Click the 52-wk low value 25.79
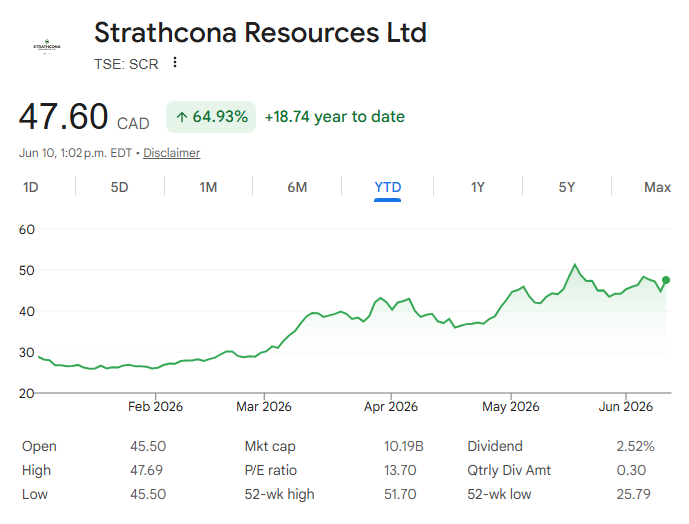This screenshot has height=524, width=689. (633, 494)
